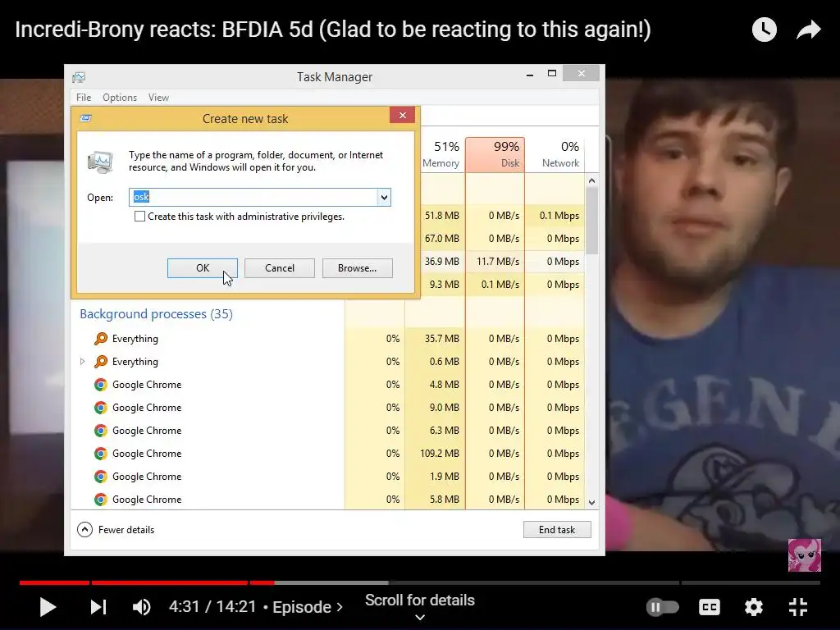Mute the video volume
The image size is (840, 630).
[141, 607]
